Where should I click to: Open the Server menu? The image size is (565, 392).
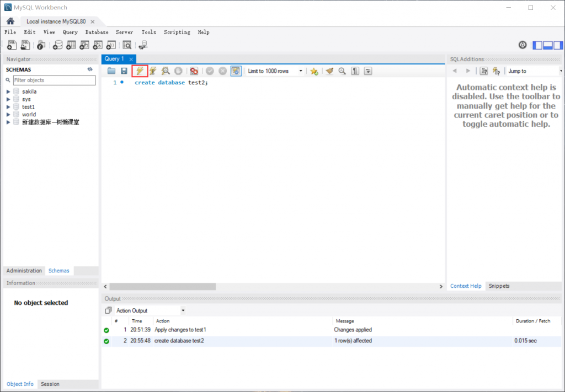pyautogui.click(x=124, y=32)
